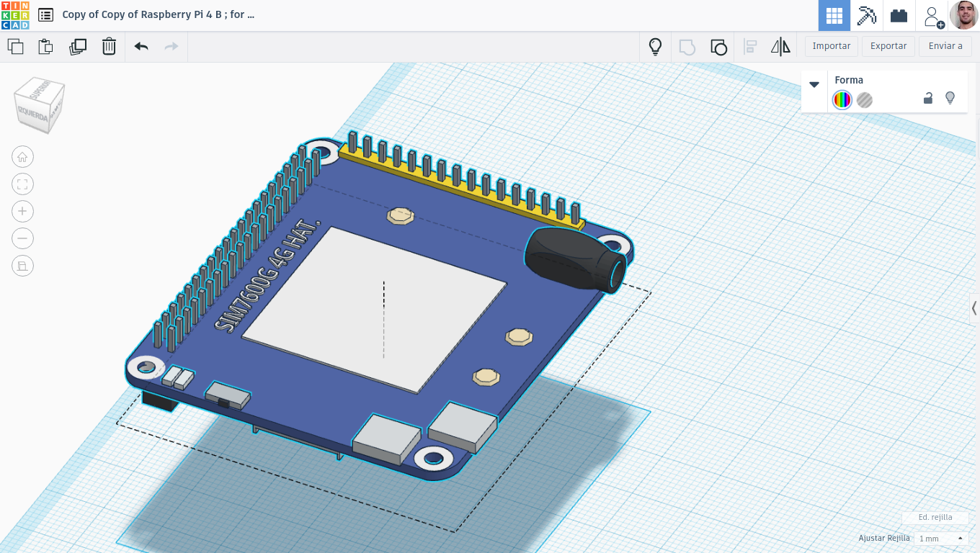Select the hole striped swatch
The height and width of the screenshot is (553, 980).
865,100
